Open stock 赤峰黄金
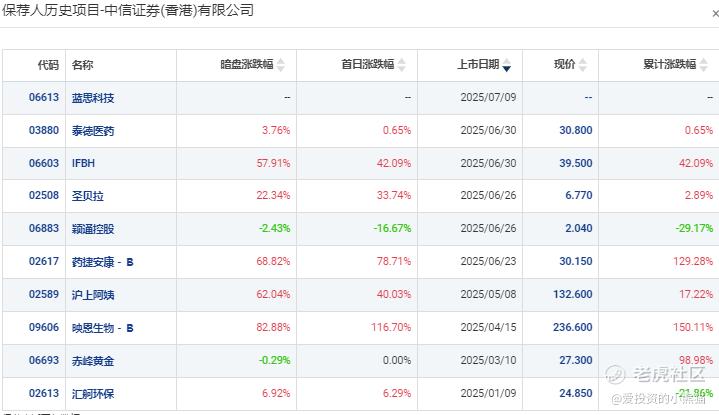This screenshot has height=415, width=719. (x=93, y=361)
